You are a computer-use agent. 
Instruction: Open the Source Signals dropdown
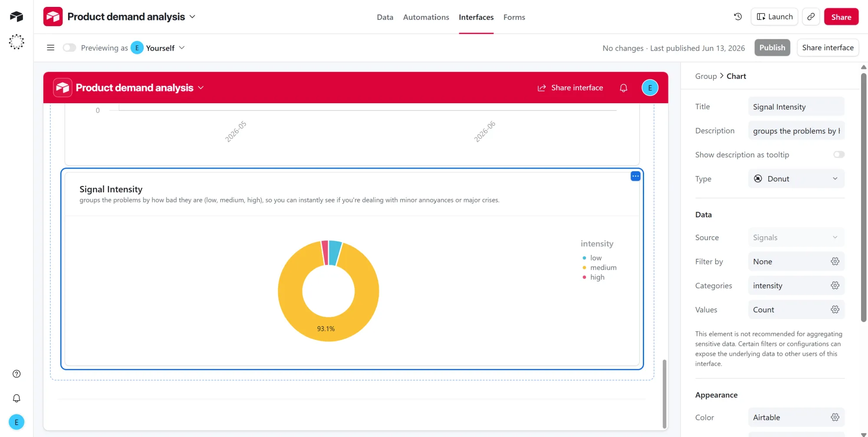[x=796, y=238]
